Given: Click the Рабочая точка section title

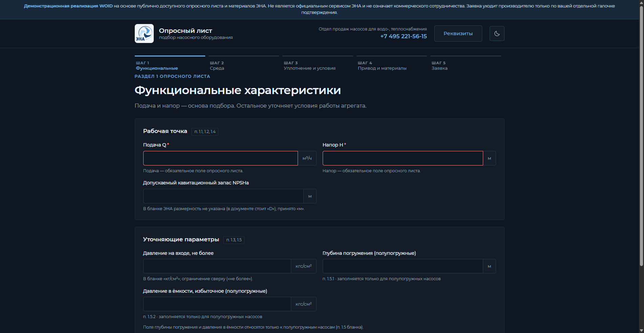Looking at the screenshot, I should (165, 131).
